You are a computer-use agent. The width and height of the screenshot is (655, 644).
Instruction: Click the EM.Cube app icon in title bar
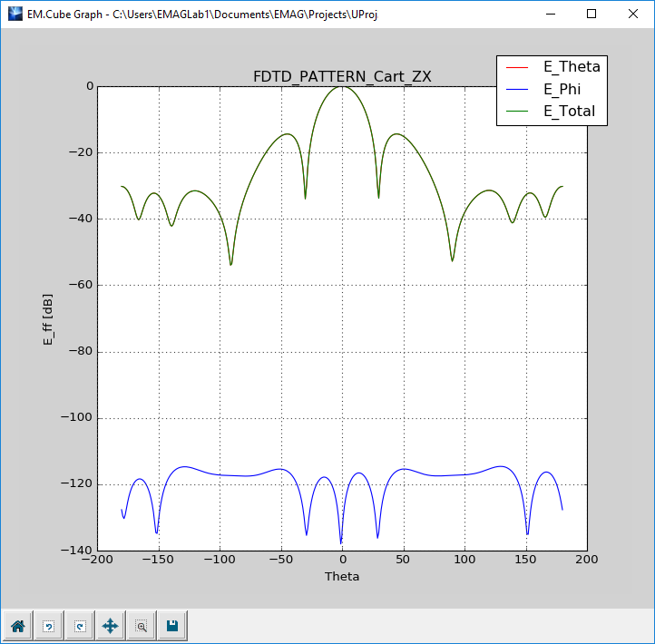(15, 14)
